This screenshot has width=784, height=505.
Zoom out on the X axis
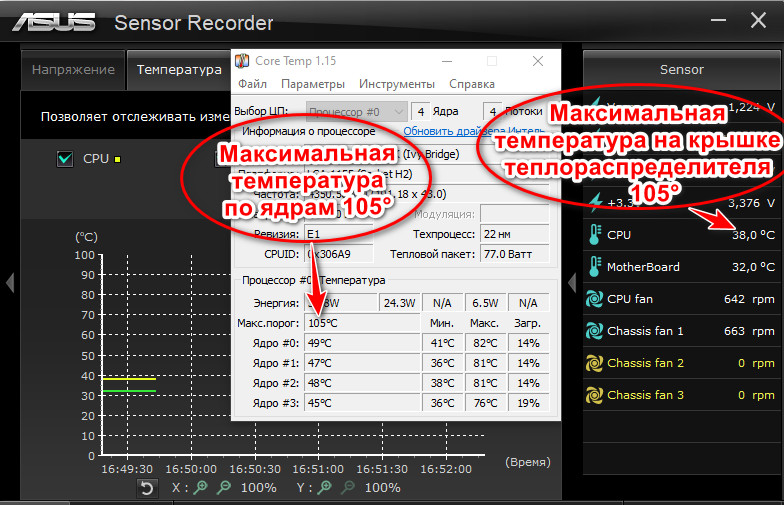pyautogui.click(x=224, y=488)
